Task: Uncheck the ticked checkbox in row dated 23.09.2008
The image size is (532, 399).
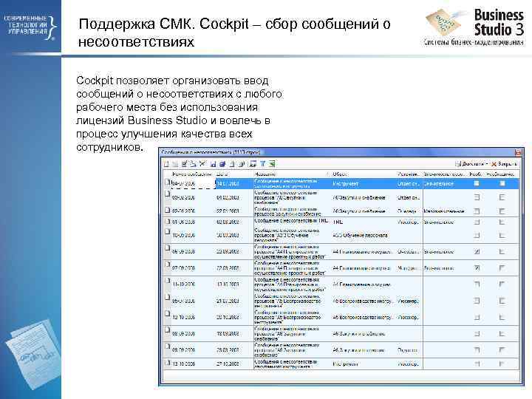Action: (477, 252)
